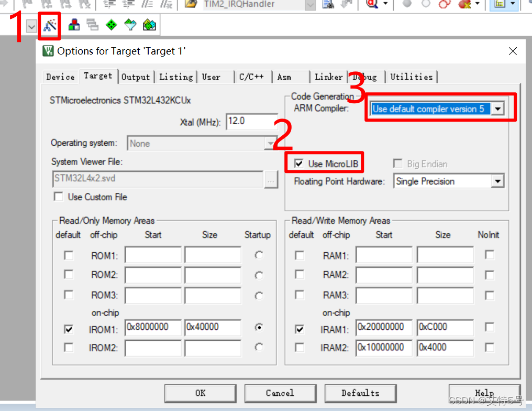The height and width of the screenshot is (411, 532).
Task: Click the Find document icon beside search box
Action: coord(328,4)
